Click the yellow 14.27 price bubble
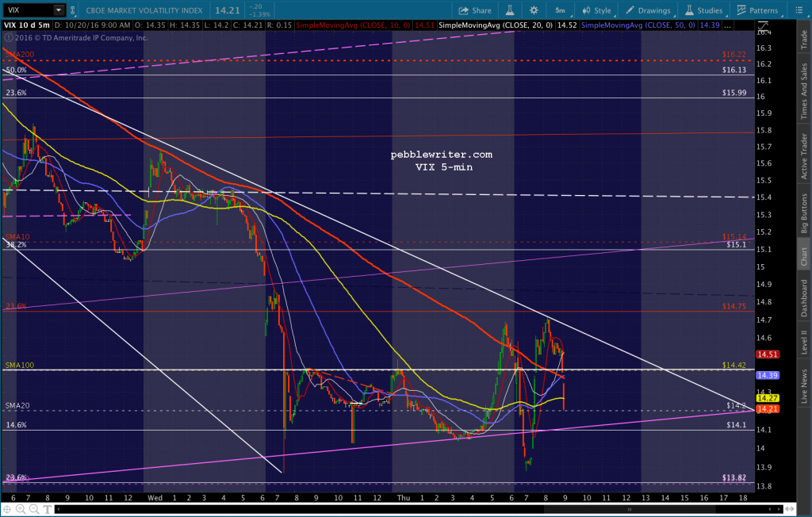This screenshot has width=812, height=517. [x=768, y=398]
